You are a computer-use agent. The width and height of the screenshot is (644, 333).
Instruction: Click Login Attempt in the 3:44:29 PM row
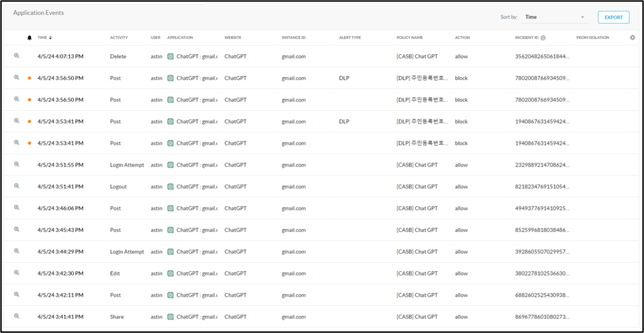tap(127, 252)
